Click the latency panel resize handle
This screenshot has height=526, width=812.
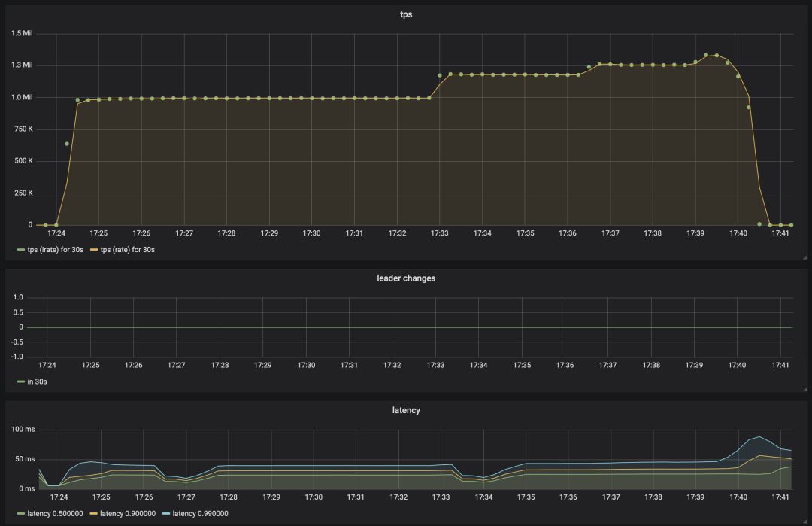pyautogui.click(x=804, y=521)
